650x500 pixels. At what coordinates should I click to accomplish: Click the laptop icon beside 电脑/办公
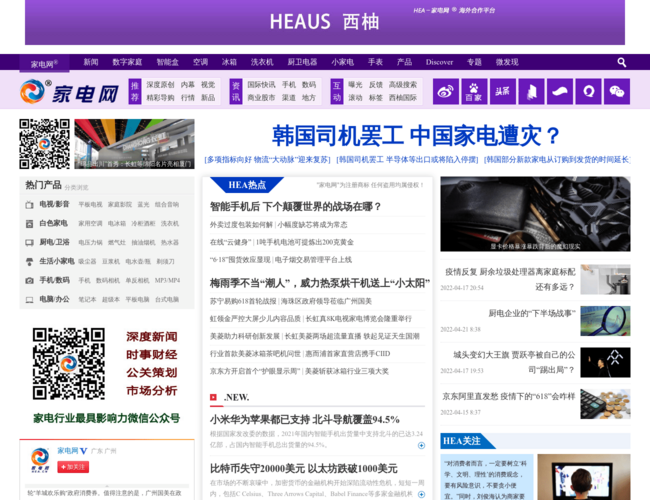tap(30, 299)
